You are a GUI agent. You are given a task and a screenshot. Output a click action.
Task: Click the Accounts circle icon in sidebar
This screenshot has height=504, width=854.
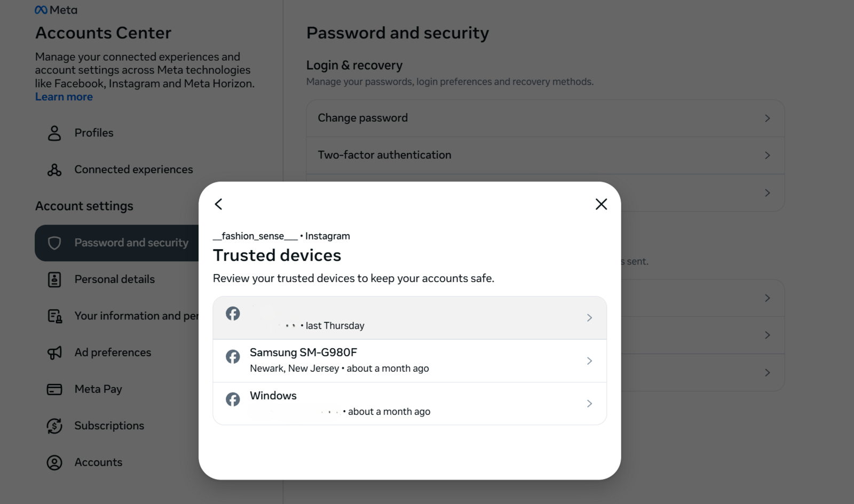click(54, 462)
